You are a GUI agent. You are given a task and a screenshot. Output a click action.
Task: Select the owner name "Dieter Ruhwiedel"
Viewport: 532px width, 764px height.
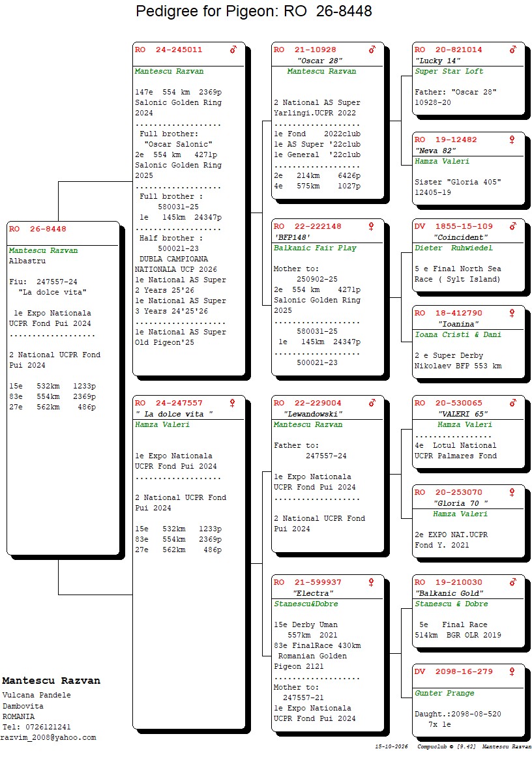[454, 248]
